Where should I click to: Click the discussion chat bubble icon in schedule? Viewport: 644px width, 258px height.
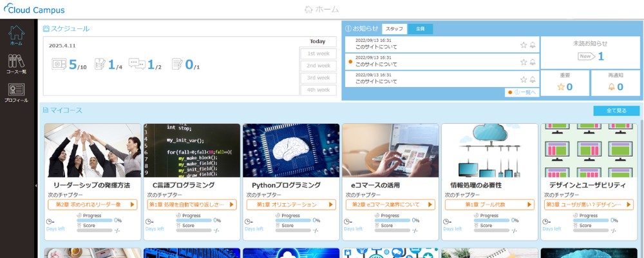(137, 64)
